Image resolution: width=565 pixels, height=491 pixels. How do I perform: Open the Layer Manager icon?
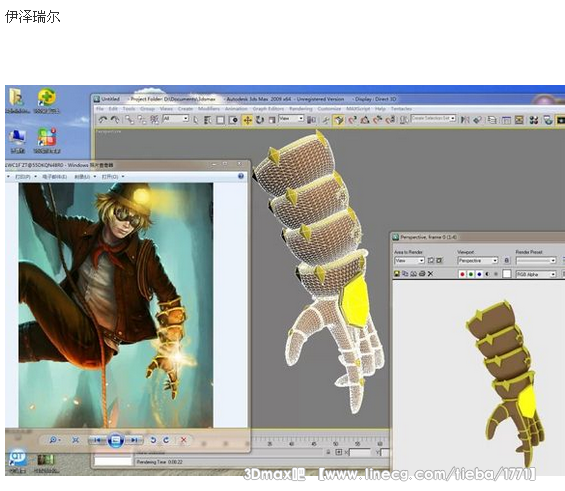492,120
